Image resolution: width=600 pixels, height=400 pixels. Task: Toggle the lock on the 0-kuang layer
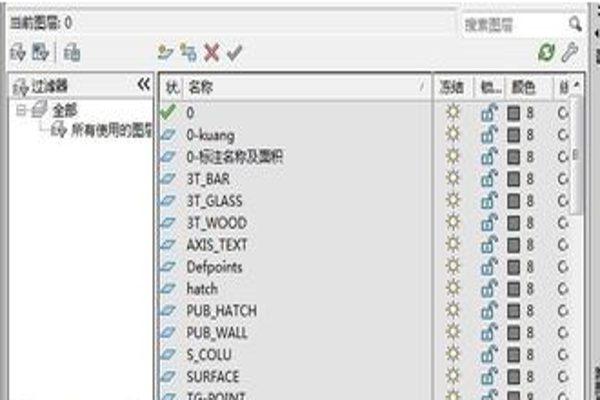tap(489, 135)
